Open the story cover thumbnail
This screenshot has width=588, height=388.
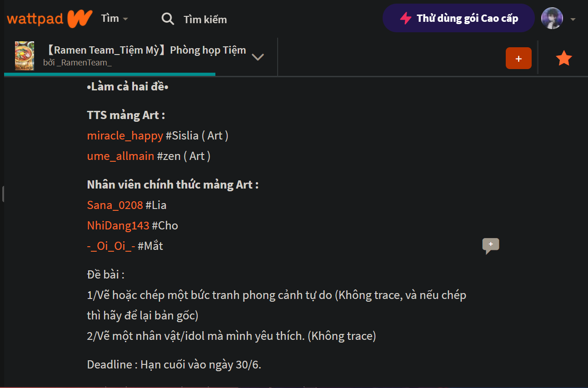pos(25,56)
